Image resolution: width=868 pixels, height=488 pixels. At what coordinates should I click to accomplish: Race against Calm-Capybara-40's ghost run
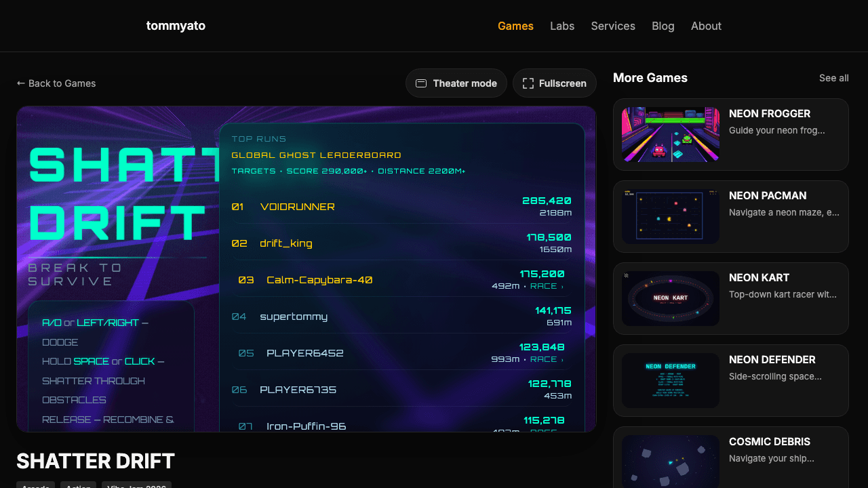click(x=546, y=286)
